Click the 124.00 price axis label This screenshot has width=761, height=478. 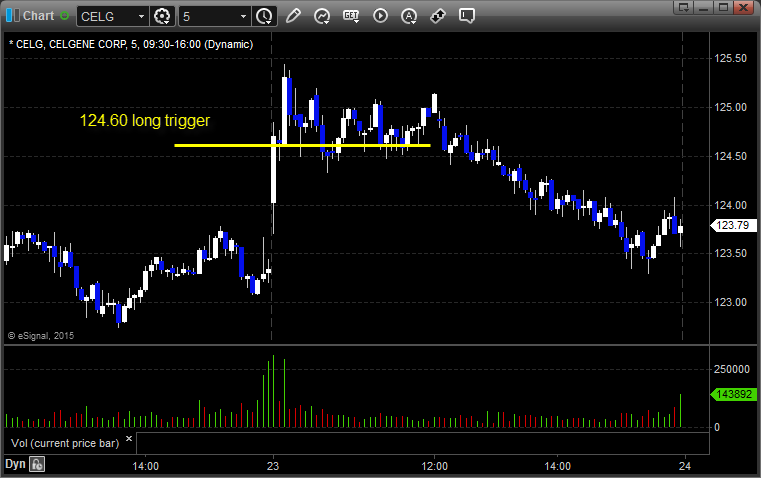[730, 205]
